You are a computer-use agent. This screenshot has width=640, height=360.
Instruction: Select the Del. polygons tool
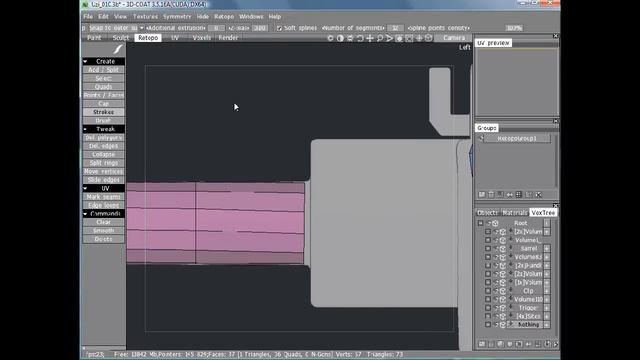(104, 138)
